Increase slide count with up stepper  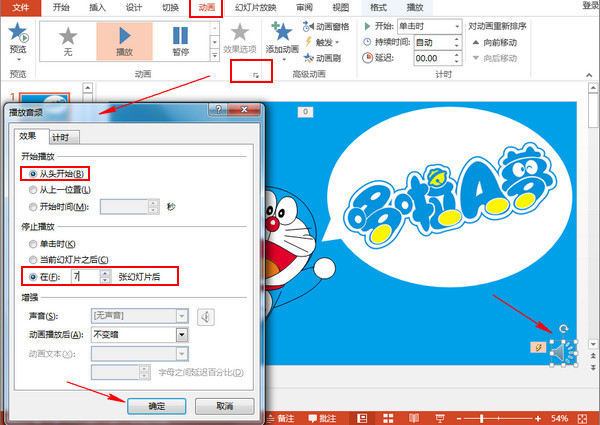105,274
